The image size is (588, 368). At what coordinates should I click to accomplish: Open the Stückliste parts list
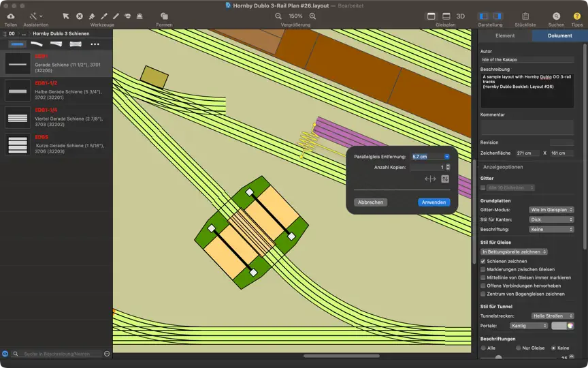coord(525,16)
